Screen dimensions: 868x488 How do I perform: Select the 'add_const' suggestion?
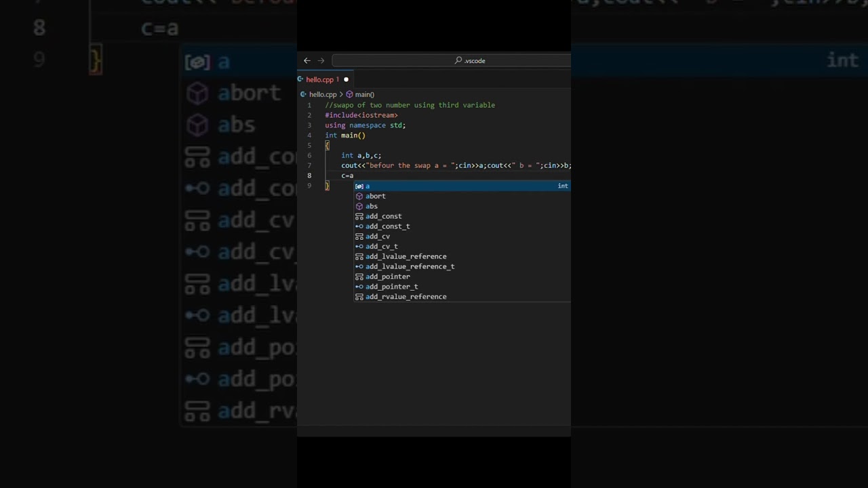coord(462,216)
